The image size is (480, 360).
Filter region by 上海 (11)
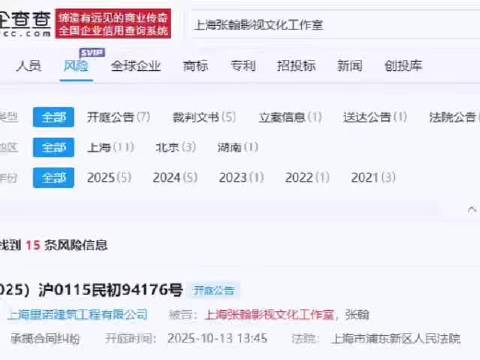[x=110, y=147]
